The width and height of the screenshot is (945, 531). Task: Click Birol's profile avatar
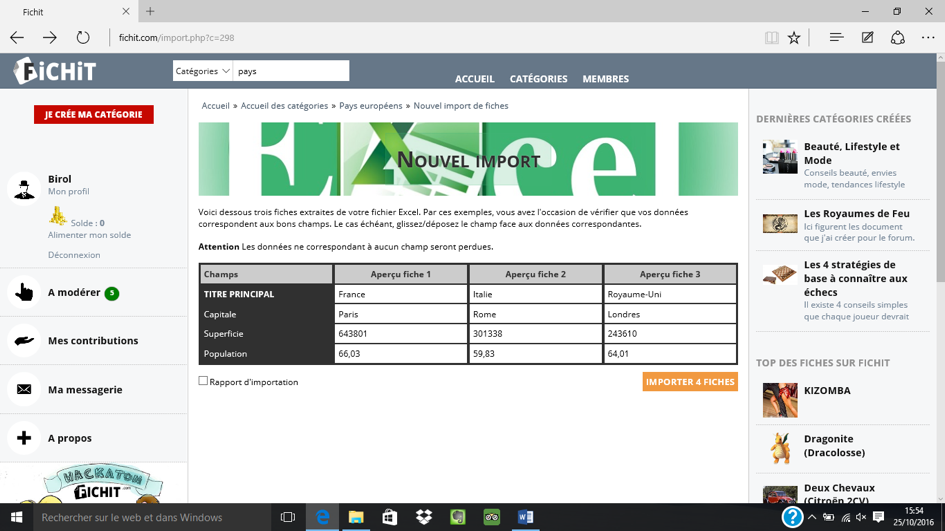coord(23,187)
